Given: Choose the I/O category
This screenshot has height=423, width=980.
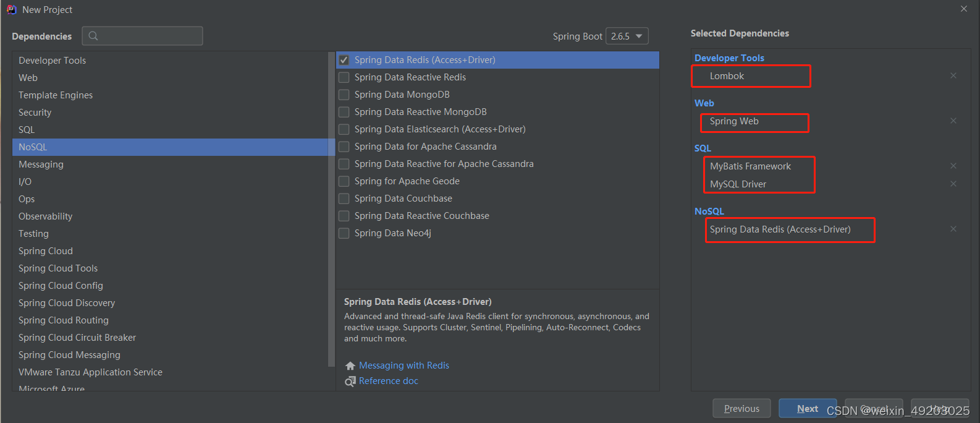Looking at the screenshot, I should click(x=170, y=182).
